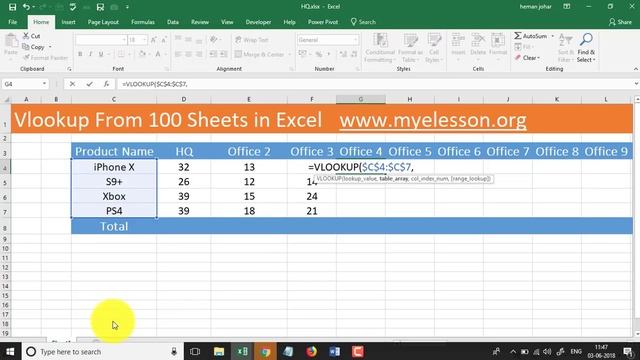The width and height of the screenshot is (640, 360).
Task: Click the Delete cells icon
Action: pyautogui.click(x=478, y=41)
